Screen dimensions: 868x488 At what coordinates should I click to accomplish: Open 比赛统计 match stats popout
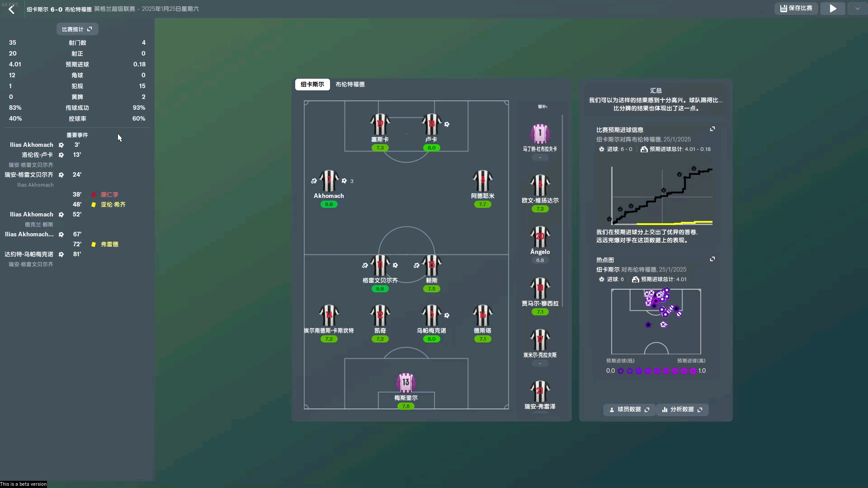77,29
